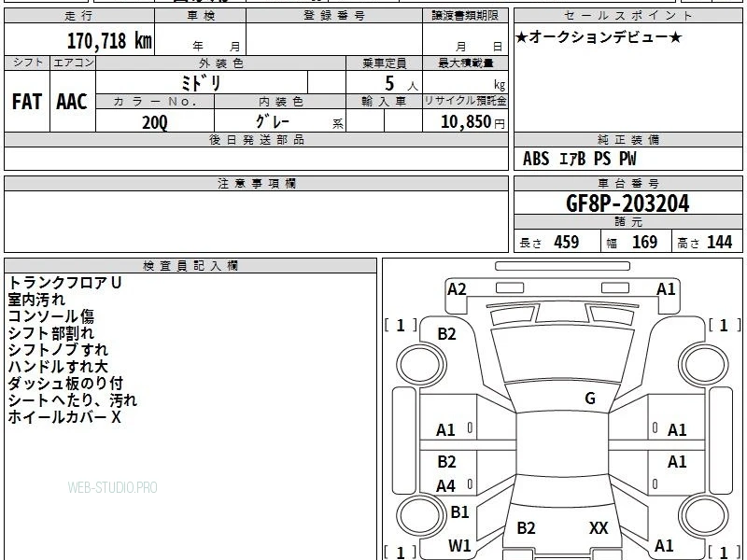747x560 pixels.
Task: Click the 車台番号 header
Action: pos(627,183)
